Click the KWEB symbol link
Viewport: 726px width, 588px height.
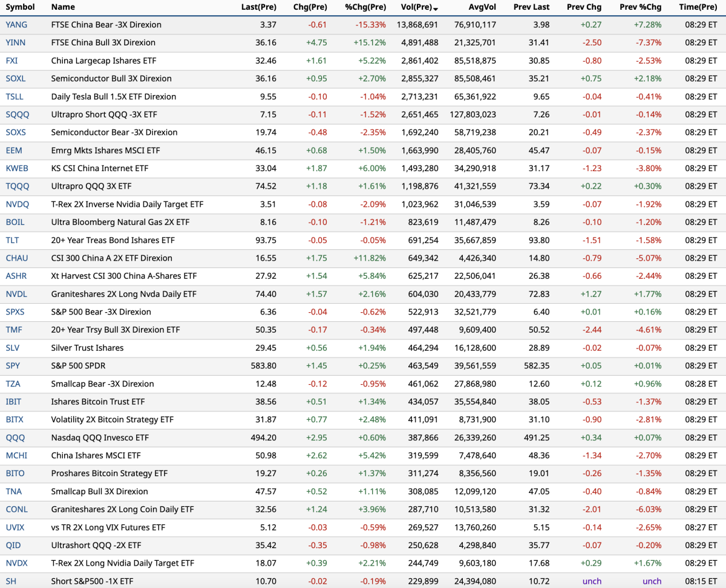tap(16, 168)
